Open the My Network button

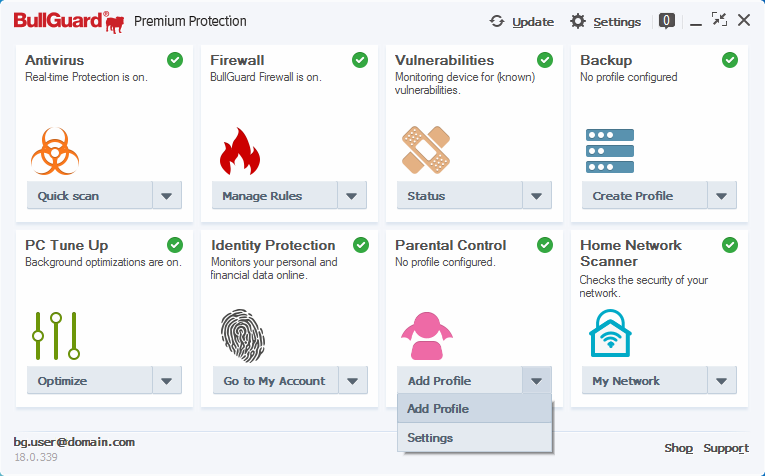coord(644,380)
